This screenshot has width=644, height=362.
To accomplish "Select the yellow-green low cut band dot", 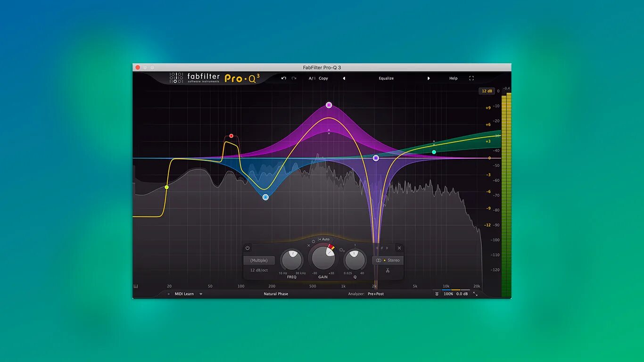I will point(166,187).
